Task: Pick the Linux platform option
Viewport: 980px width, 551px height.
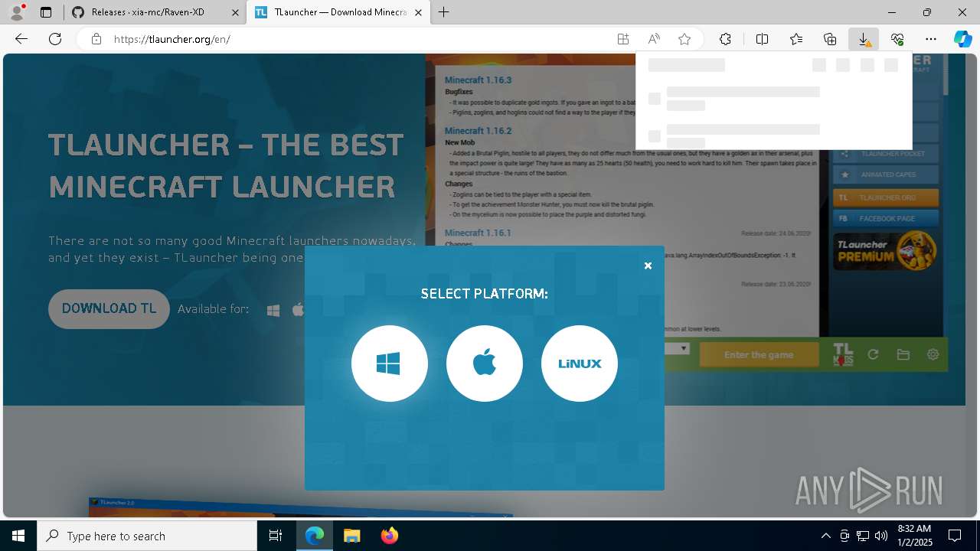Action: tap(579, 364)
